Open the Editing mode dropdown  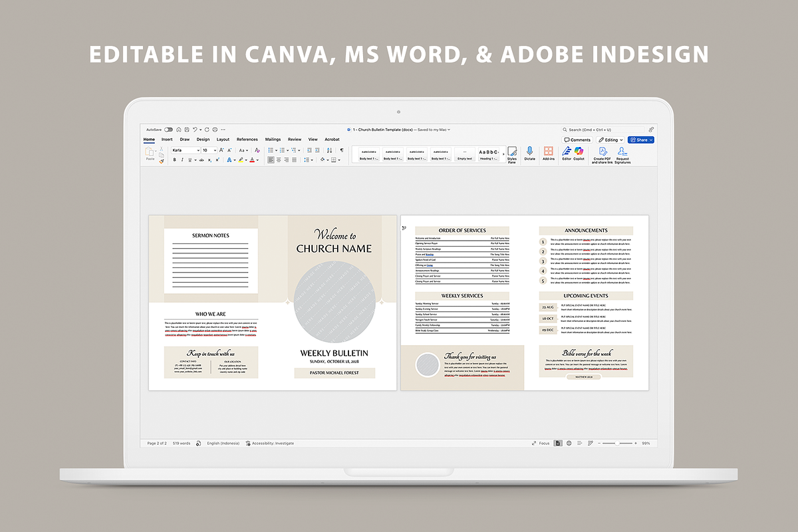coord(610,140)
